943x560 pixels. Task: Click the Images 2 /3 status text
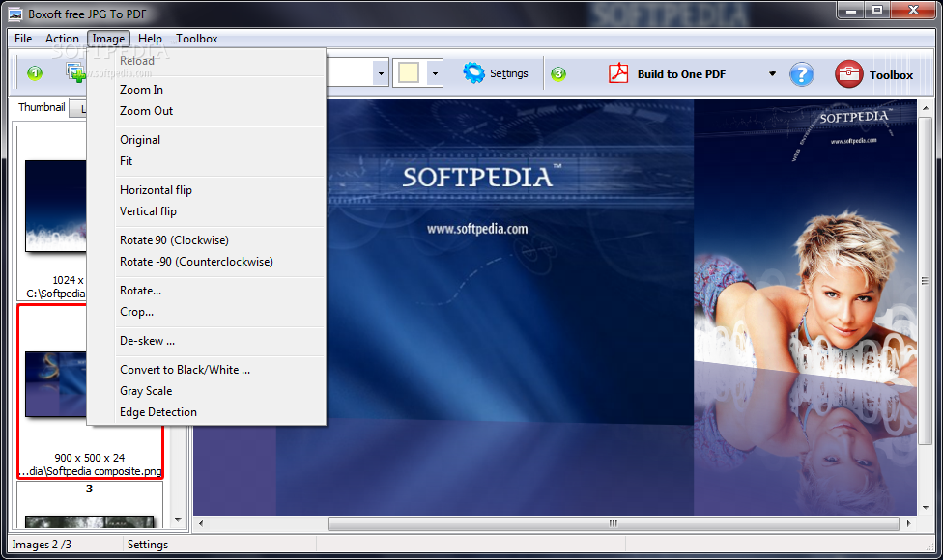[x=42, y=545]
